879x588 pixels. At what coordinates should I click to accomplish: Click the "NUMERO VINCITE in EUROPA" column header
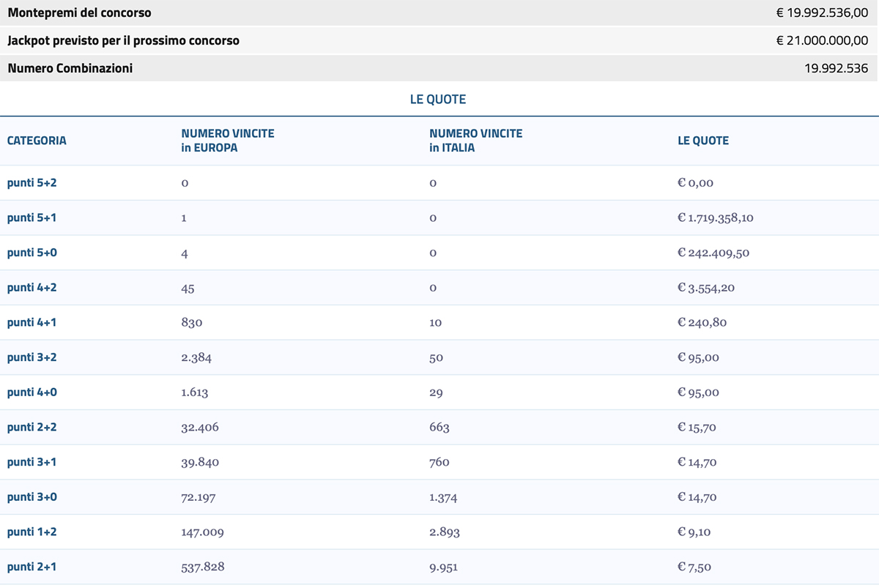(x=228, y=141)
